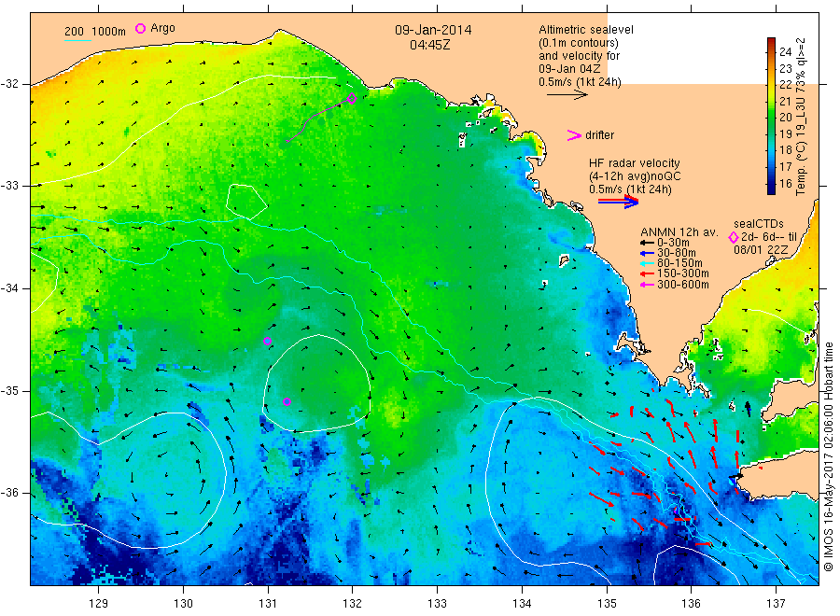The width and height of the screenshot is (840, 616).
Task: Click the magenta Argo circle in the legend
Action: 140,28
